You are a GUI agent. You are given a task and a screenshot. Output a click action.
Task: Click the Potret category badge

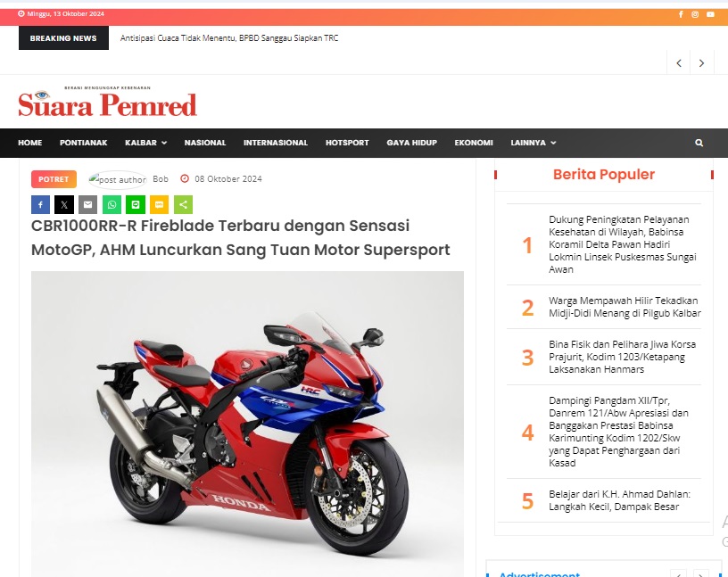point(54,179)
